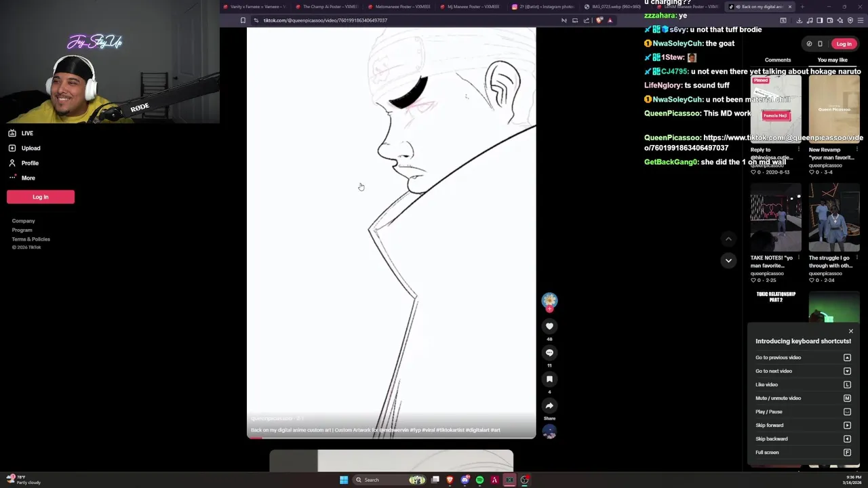Image resolution: width=868 pixels, height=488 pixels.
Task: Open 'New Revamp' video thumbnail
Action: click(x=834, y=109)
